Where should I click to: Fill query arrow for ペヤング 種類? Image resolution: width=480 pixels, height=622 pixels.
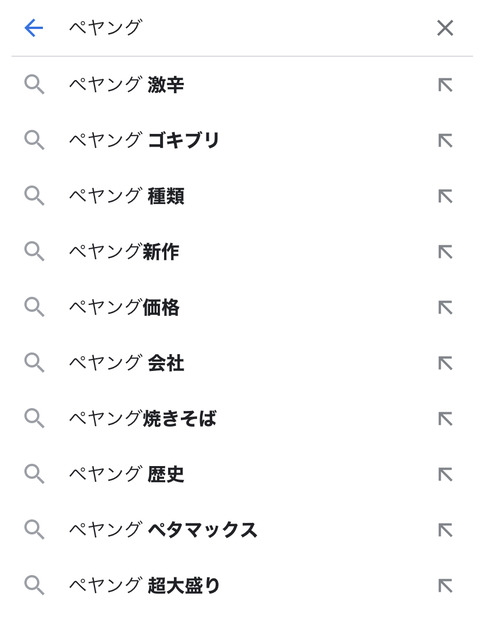tap(445, 196)
